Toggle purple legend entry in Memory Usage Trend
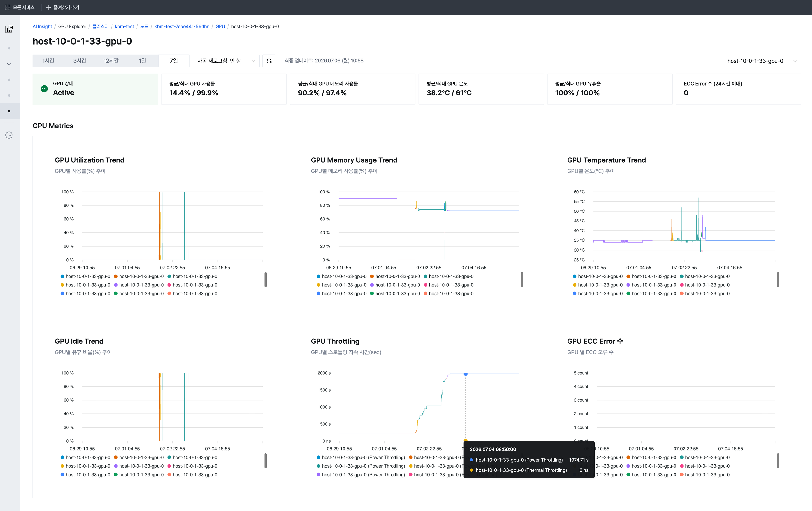 395,285
